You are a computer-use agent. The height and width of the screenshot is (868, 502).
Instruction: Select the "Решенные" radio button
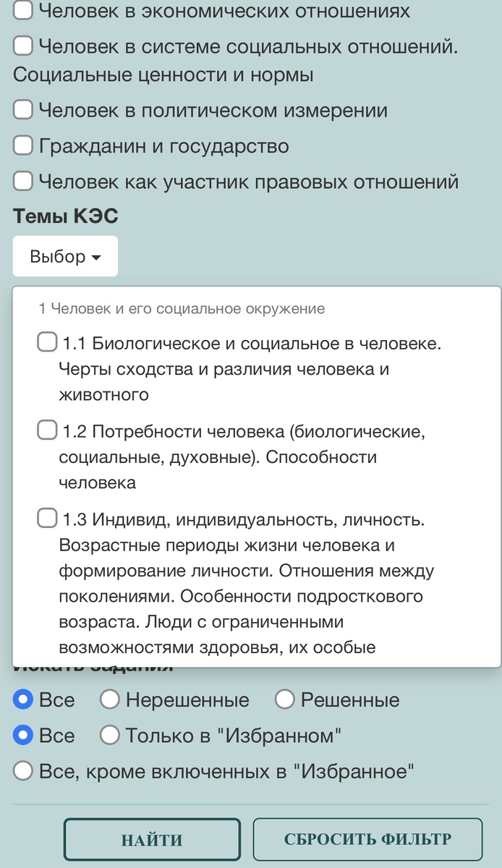coord(285,699)
